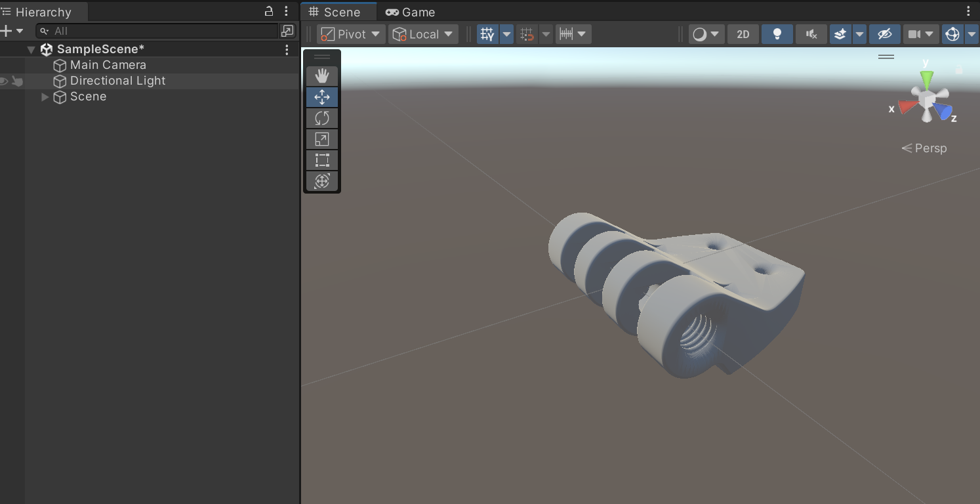The height and width of the screenshot is (504, 980).
Task: Select the Rect transform tool
Action: (321, 160)
